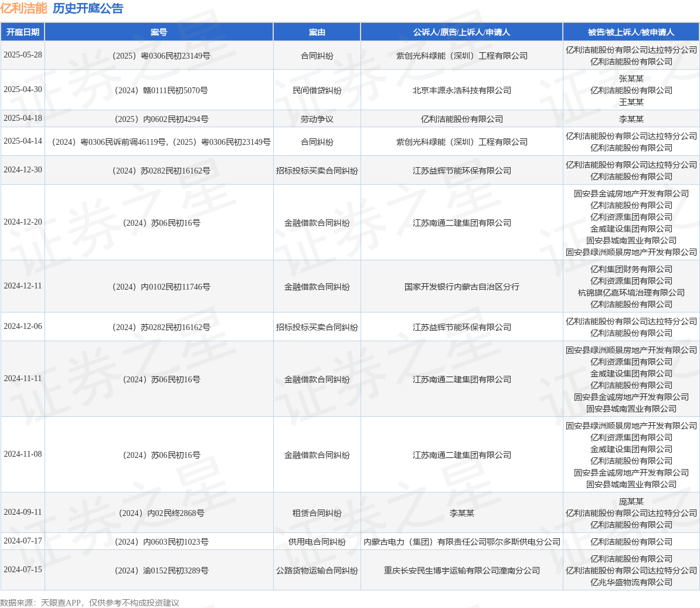Click the 民间借贷纠纷 cause cell
Screen dimensions: 700x608
point(317,90)
